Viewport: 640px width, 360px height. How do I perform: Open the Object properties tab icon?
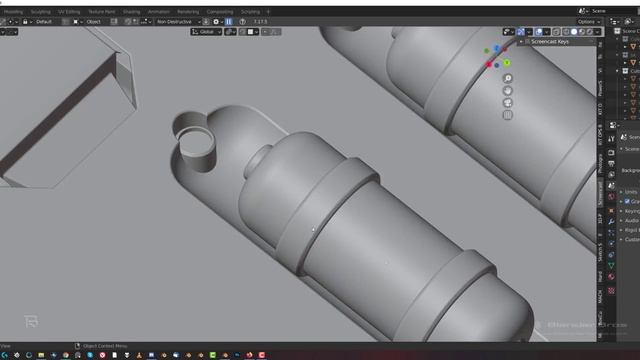tap(611, 211)
